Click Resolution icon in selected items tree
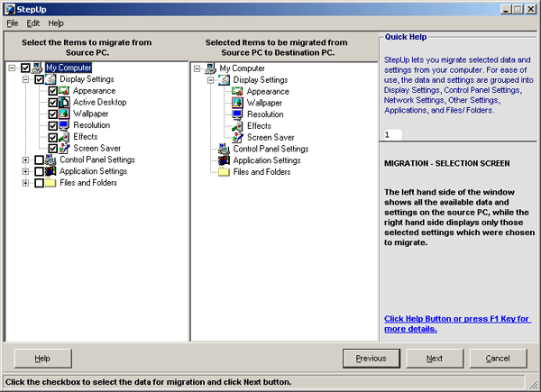The height and width of the screenshot is (392, 541). pyautogui.click(x=237, y=114)
